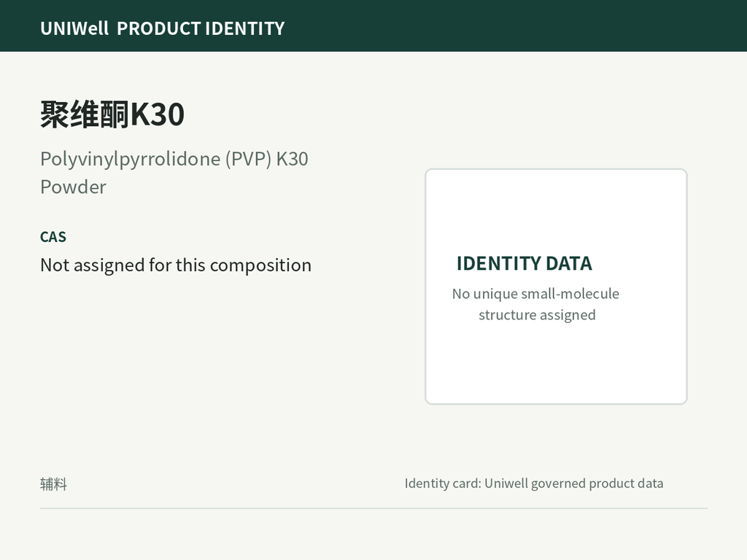Click the white identity data card panel

tap(556, 286)
